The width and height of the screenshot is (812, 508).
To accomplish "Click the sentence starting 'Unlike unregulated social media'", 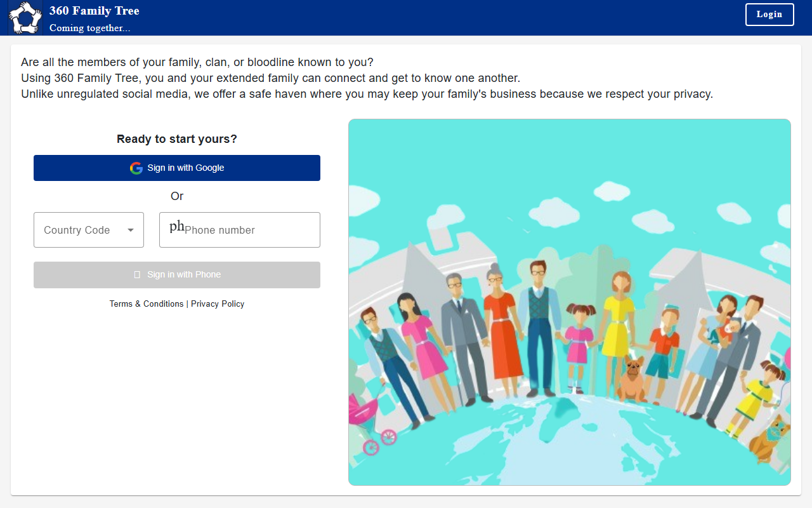I will (367, 94).
